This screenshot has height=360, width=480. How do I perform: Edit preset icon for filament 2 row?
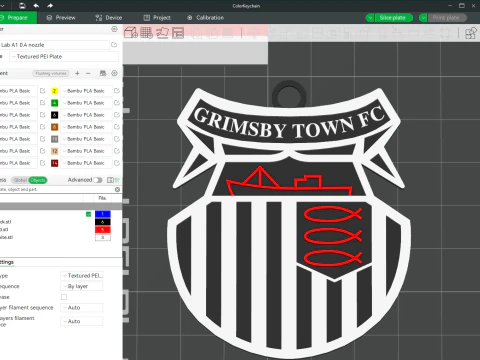click(x=117, y=91)
